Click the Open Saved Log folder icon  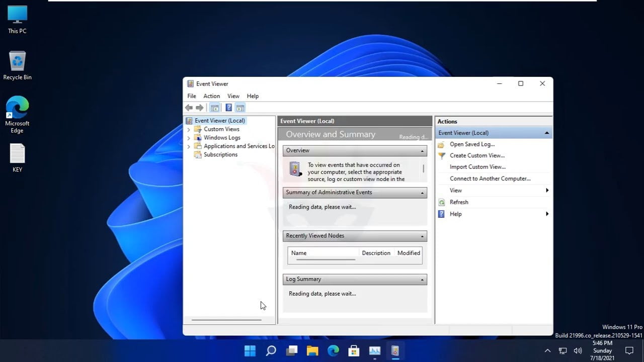pyautogui.click(x=441, y=144)
